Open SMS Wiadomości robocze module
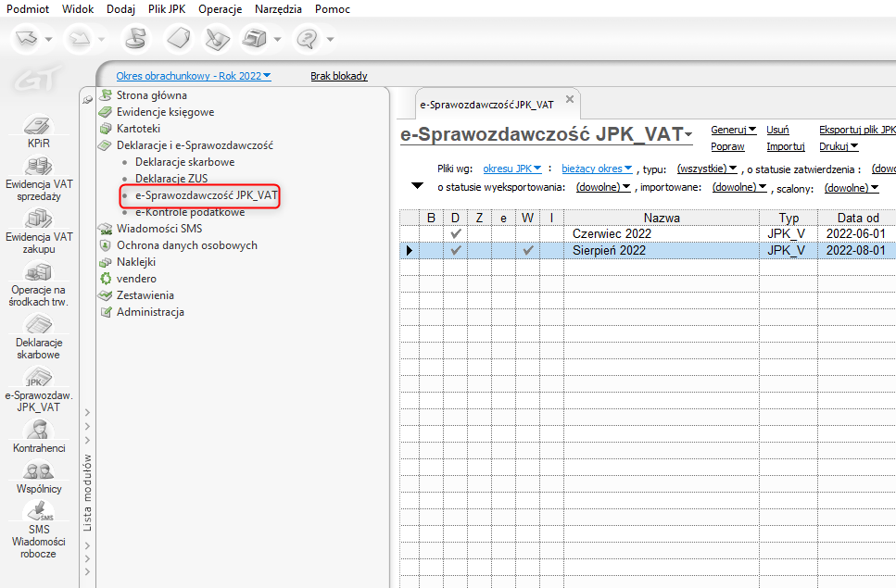 pyautogui.click(x=38, y=530)
